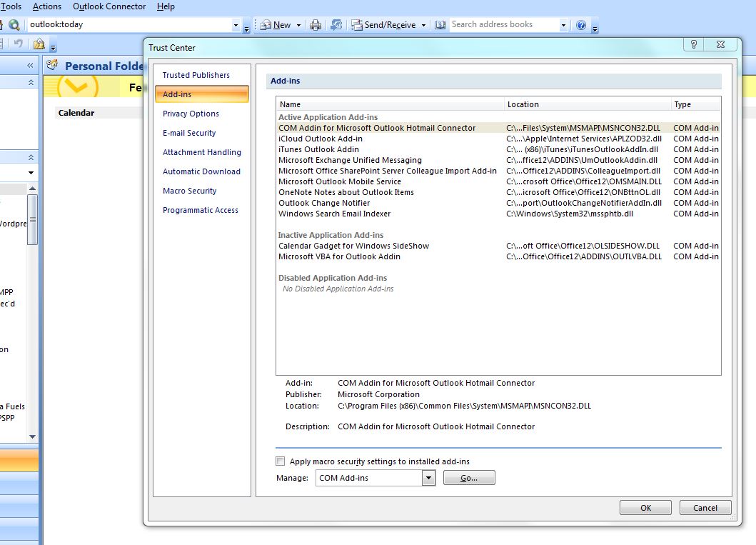The image size is (756, 545).
Task: Select Microsoft VBA for Outlook Addin row
Action: pos(498,256)
